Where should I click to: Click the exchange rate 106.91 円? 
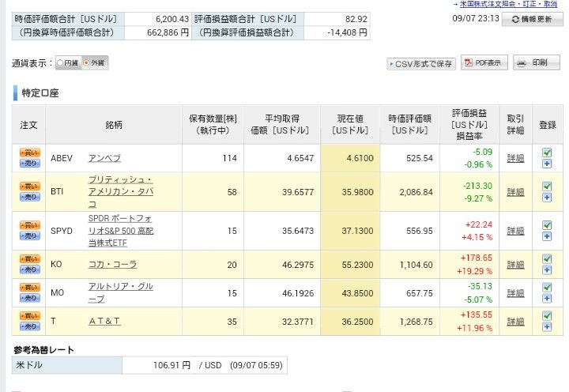(x=171, y=365)
